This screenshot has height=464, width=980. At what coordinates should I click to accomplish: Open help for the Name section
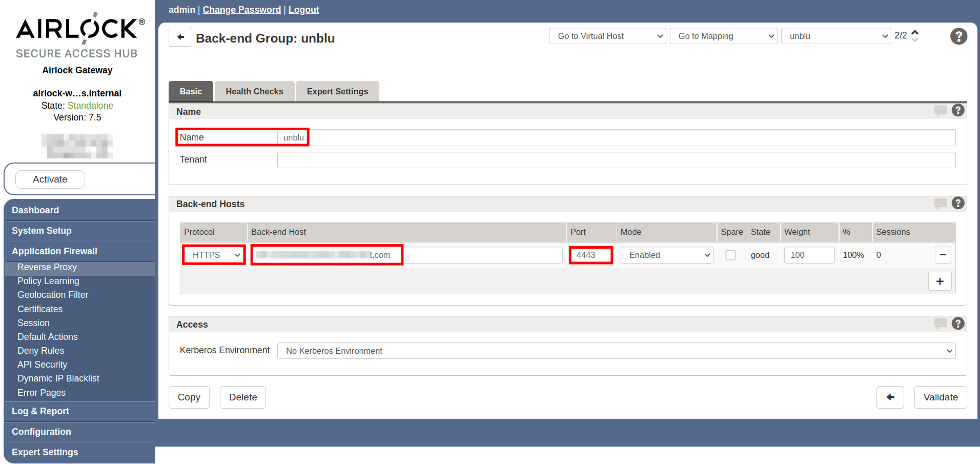point(958,110)
